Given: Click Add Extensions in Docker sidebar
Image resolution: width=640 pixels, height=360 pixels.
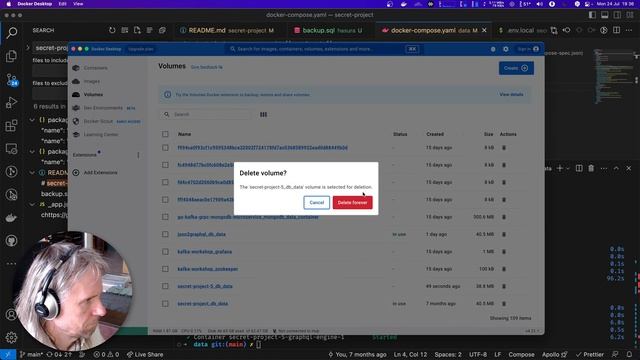Looking at the screenshot, I should pos(100,173).
